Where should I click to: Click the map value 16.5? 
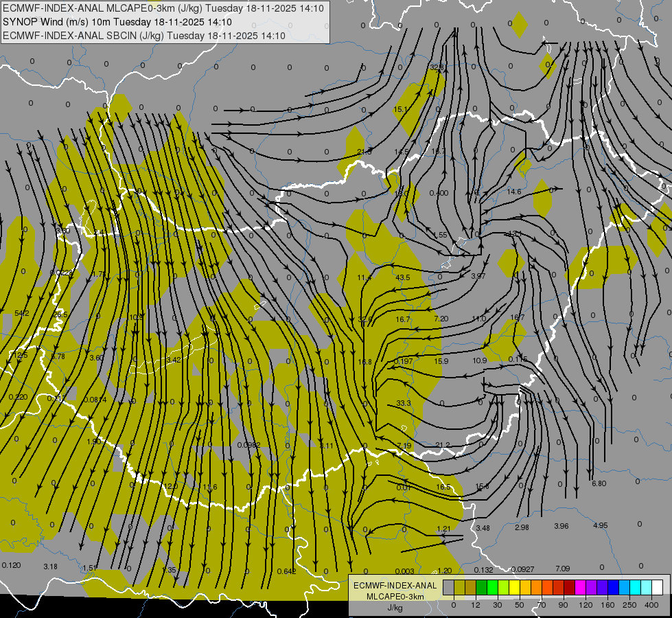click(x=443, y=487)
